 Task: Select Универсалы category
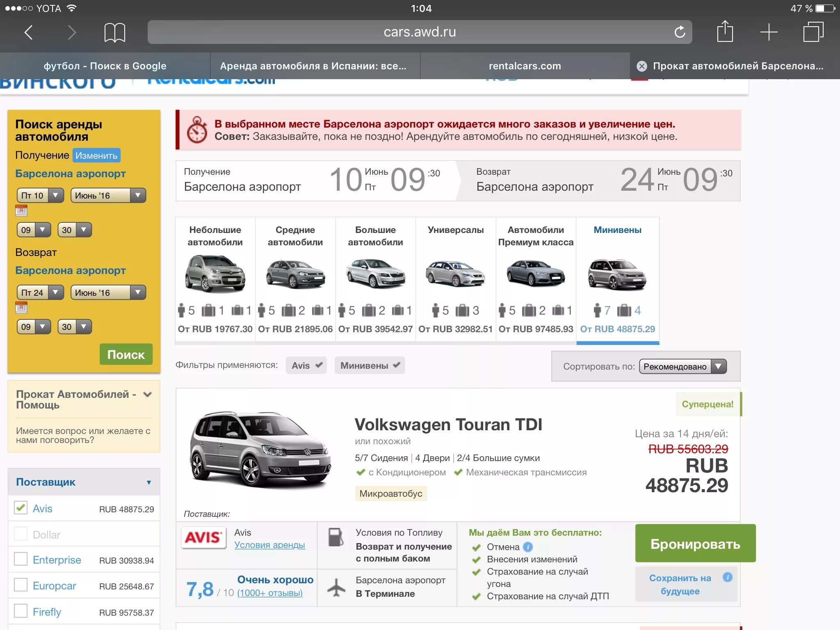point(456,281)
